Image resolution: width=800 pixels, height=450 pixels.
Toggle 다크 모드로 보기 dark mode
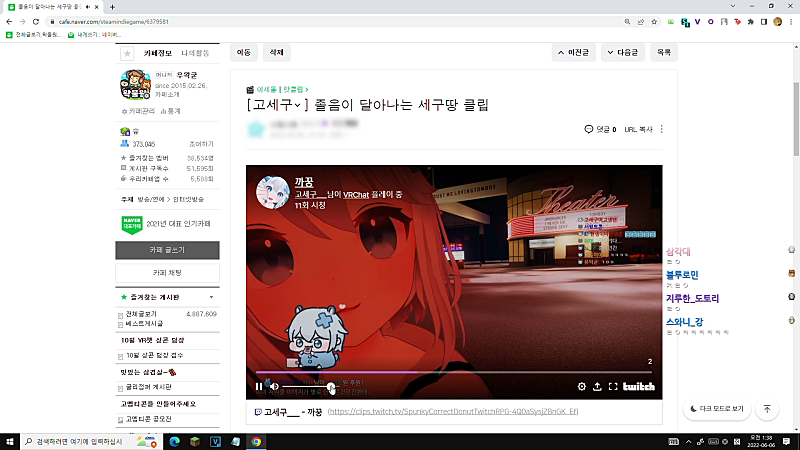(717, 409)
